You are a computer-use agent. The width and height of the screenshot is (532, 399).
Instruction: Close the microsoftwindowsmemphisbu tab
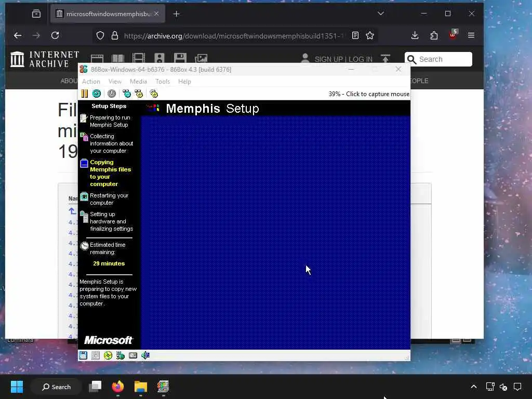point(156,14)
